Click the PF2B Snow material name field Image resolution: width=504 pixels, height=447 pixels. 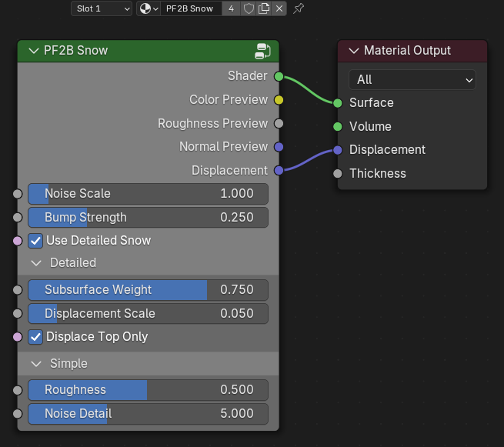(x=190, y=8)
